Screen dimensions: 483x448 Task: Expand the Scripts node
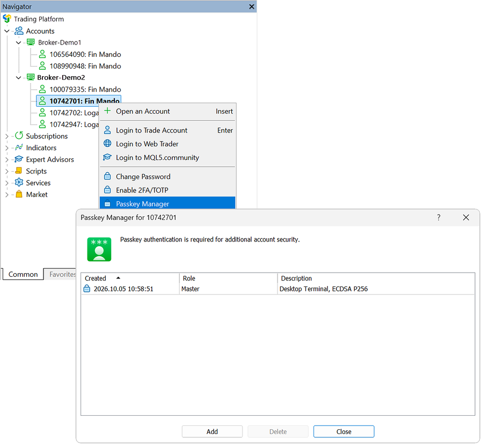click(7, 171)
